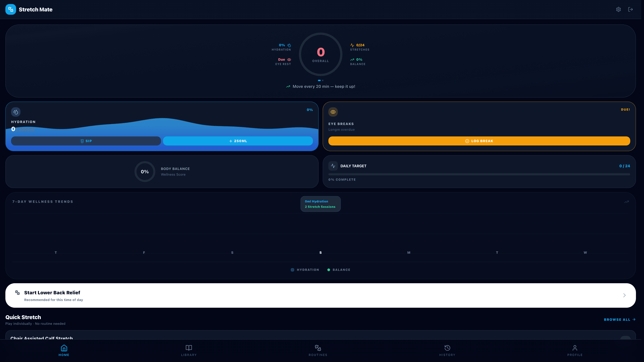Click the stretch icon on Lower Back Relief card
644x362 pixels.
point(17,293)
